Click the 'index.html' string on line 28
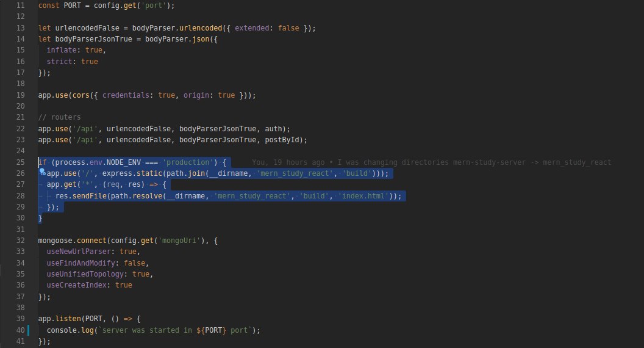 pyautogui.click(x=363, y=196)
